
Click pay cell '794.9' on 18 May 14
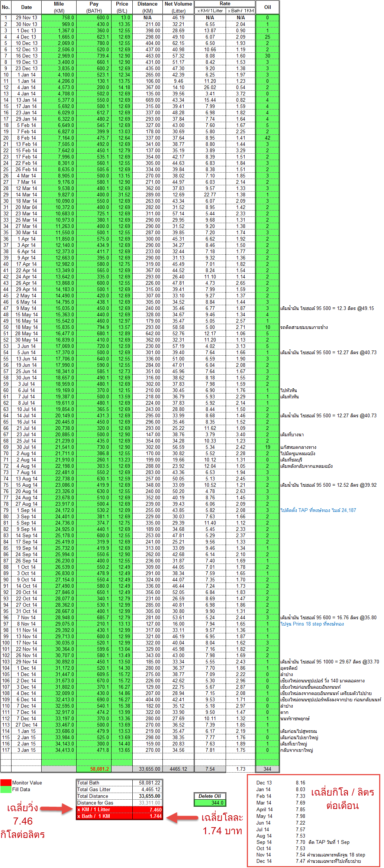94,327
